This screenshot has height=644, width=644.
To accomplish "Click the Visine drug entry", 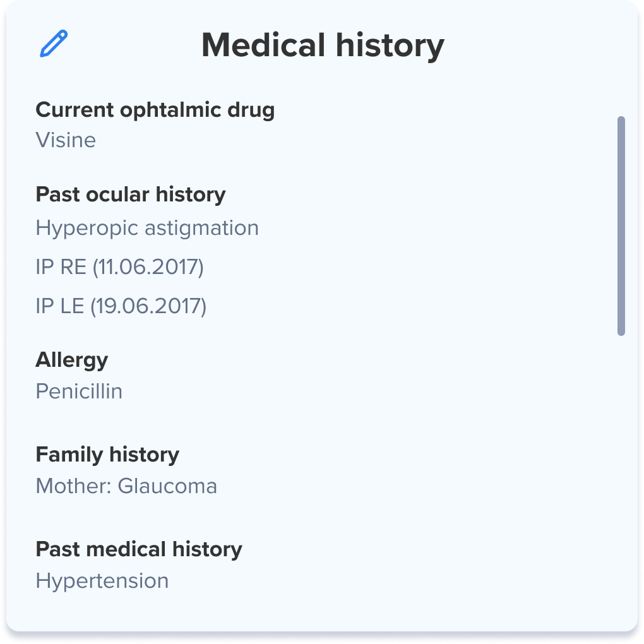I will pyautogui.click(x=66, y=140).
